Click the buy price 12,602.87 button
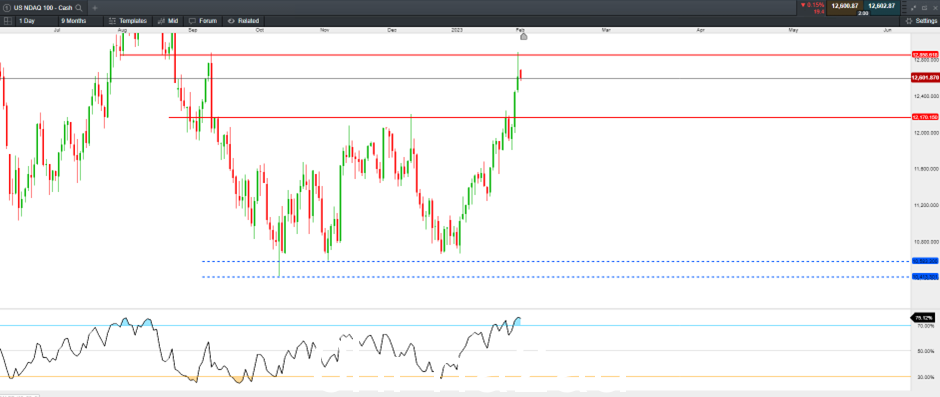 point(881,6)
